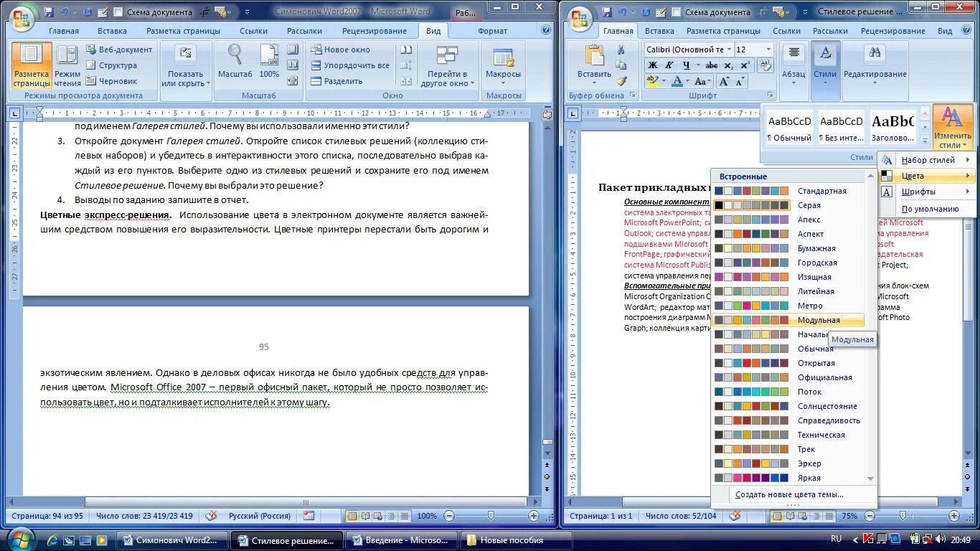980x551 pixels.
Task: Click Русский (Россия) language in status bar
Action: click(x=260, y=516)
